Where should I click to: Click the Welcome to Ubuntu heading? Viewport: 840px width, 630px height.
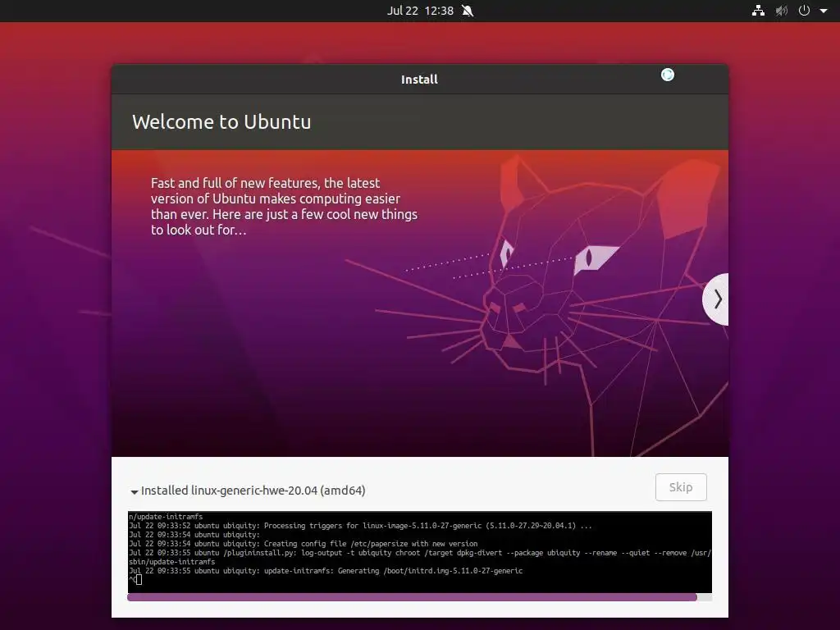point(221,121)
